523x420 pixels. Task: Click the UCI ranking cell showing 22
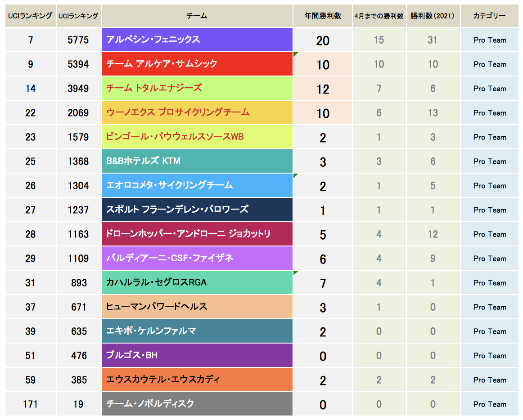click(30, 113)
